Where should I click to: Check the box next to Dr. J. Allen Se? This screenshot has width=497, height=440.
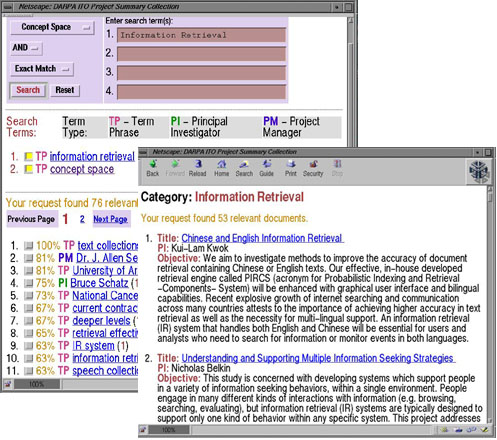click(x=29, y=258)
